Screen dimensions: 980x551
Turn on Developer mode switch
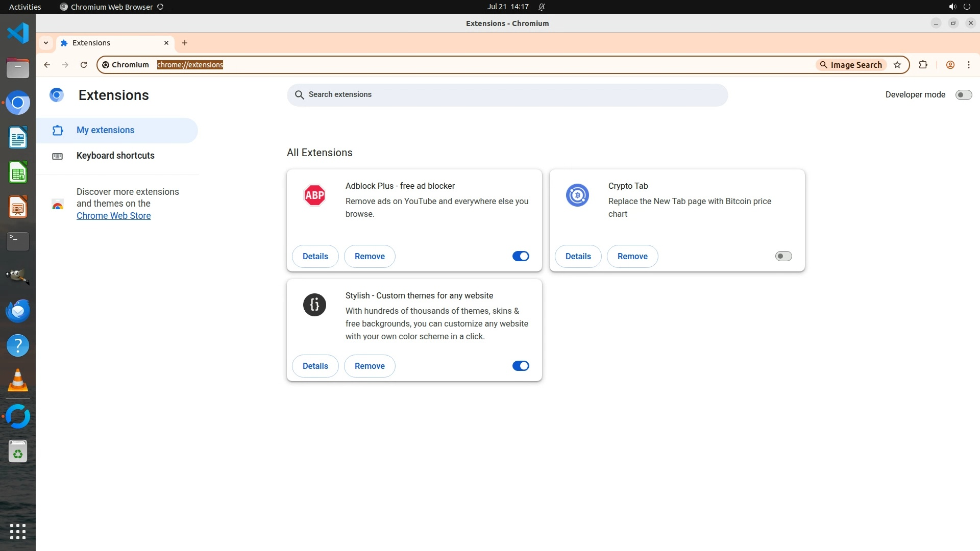pos(963,95)
